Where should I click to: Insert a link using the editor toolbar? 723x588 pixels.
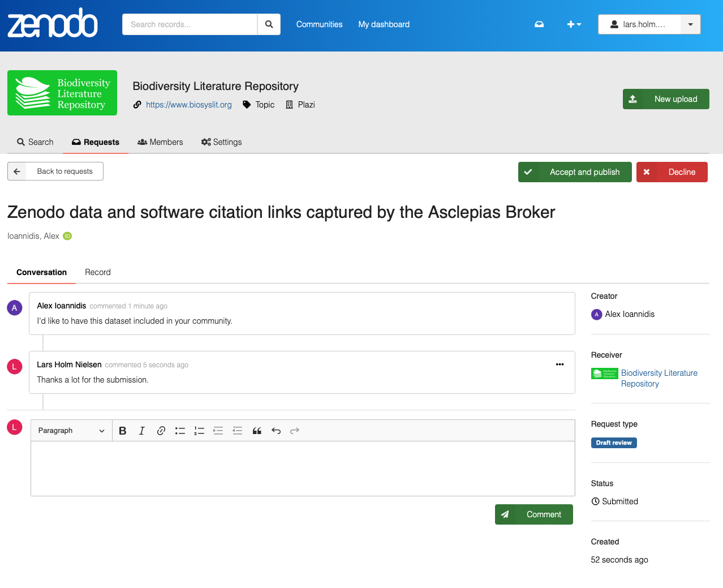click(161, 431)
